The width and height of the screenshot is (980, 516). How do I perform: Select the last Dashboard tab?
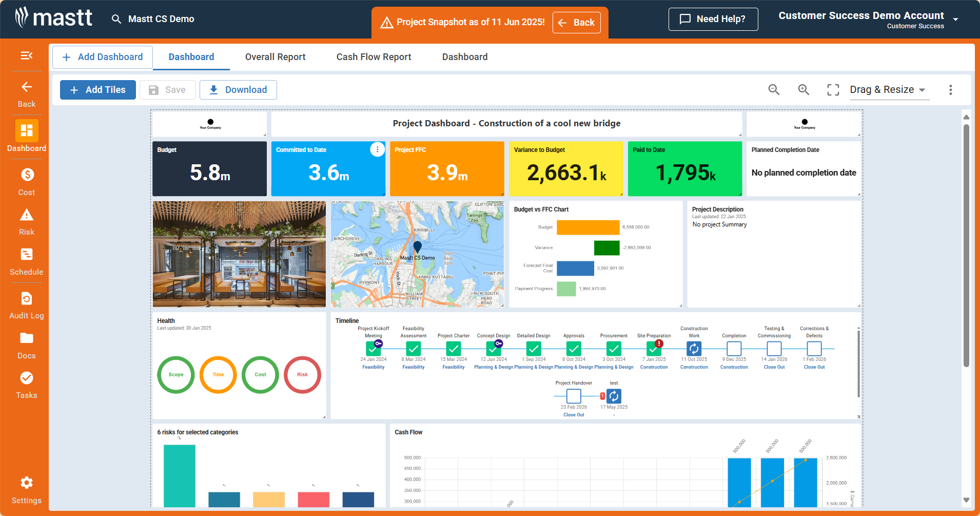[x=465, y=57]
